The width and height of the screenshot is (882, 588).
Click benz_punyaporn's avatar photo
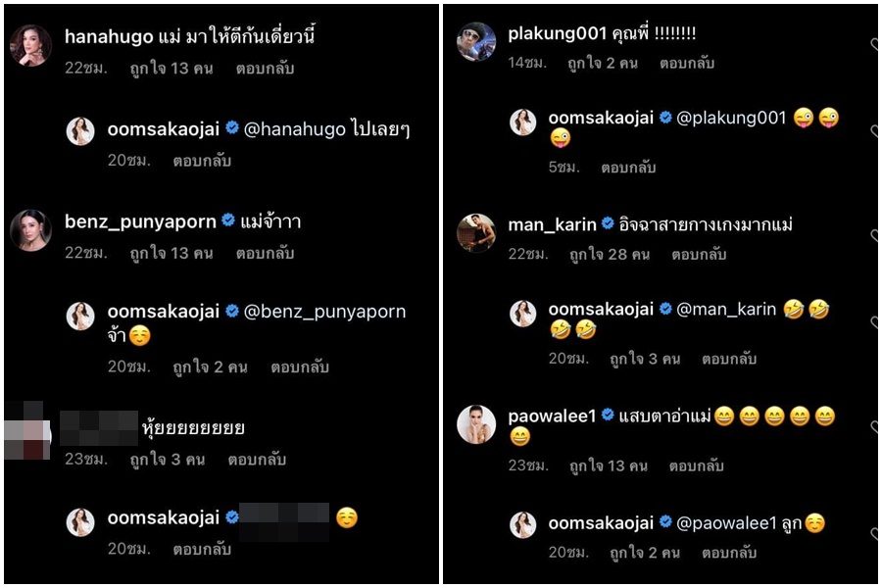[x=31, y=230]
